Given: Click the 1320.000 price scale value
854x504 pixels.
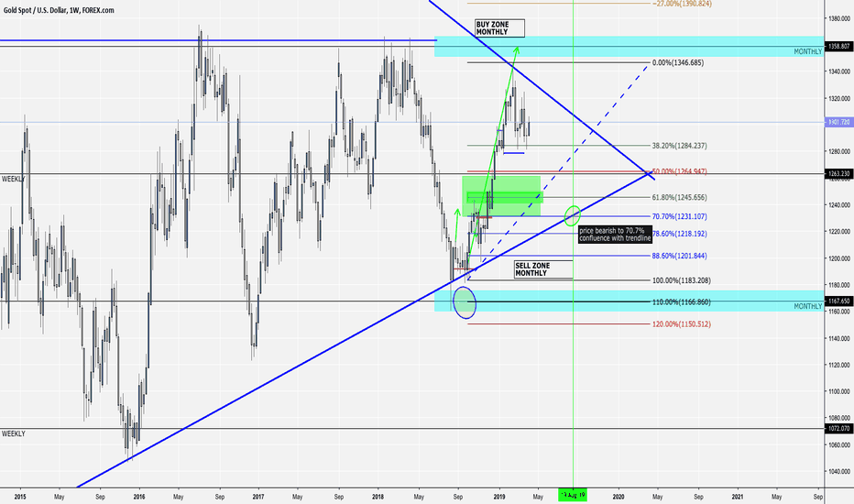Looking at the screenshot, I should point(839,99).
